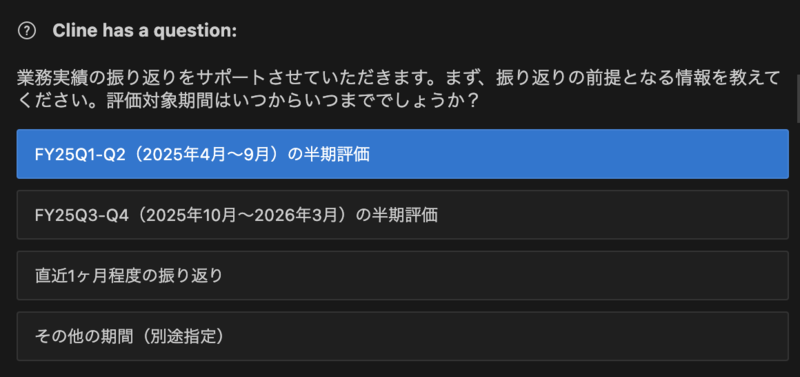Select the third answer, about 直近1ヶ月
Image resolution: width=800 pixels, height=377 pixels.
coord(403,275)
